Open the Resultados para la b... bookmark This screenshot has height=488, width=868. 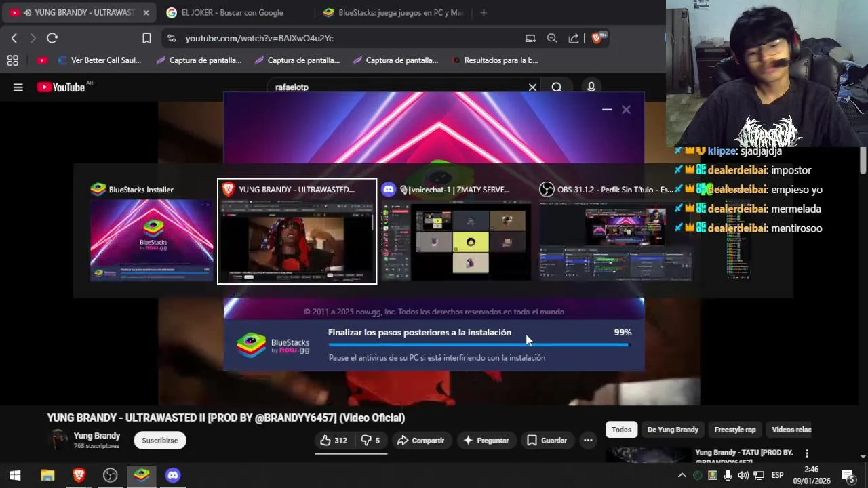(x=494, y=60)
